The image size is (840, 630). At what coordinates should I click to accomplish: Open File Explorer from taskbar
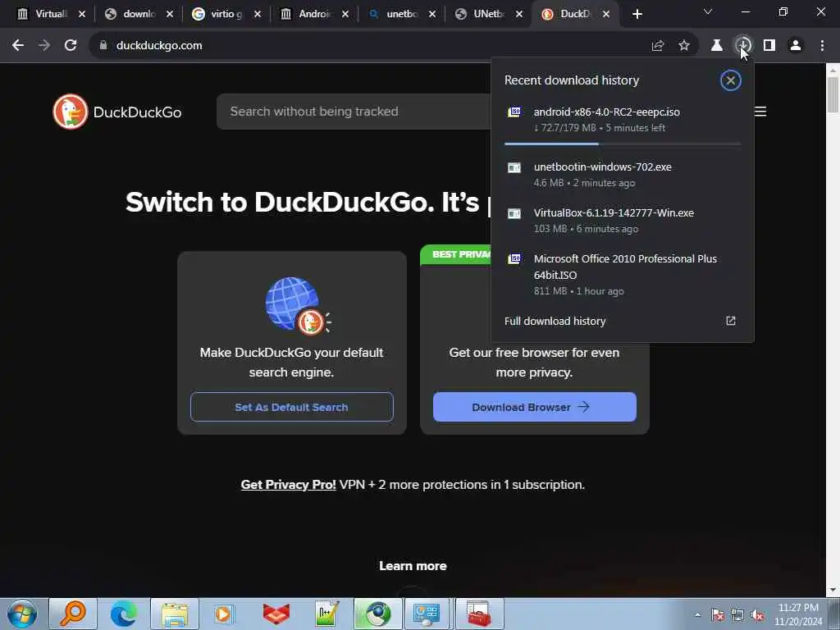pyautogui.click(x=175, y=614)
